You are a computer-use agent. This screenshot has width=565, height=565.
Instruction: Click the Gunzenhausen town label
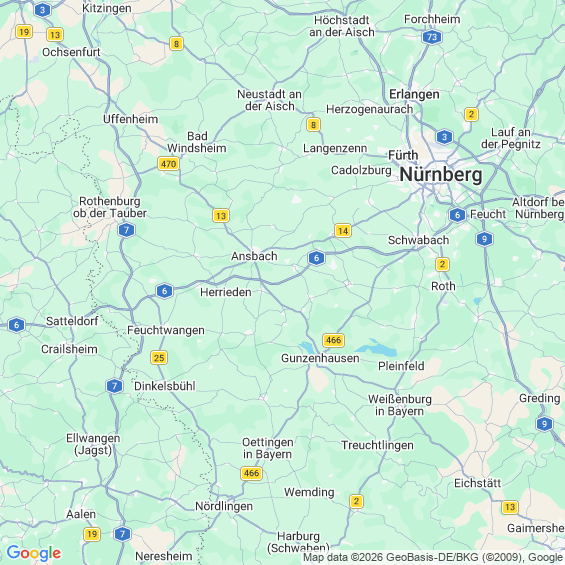[320, 358]
